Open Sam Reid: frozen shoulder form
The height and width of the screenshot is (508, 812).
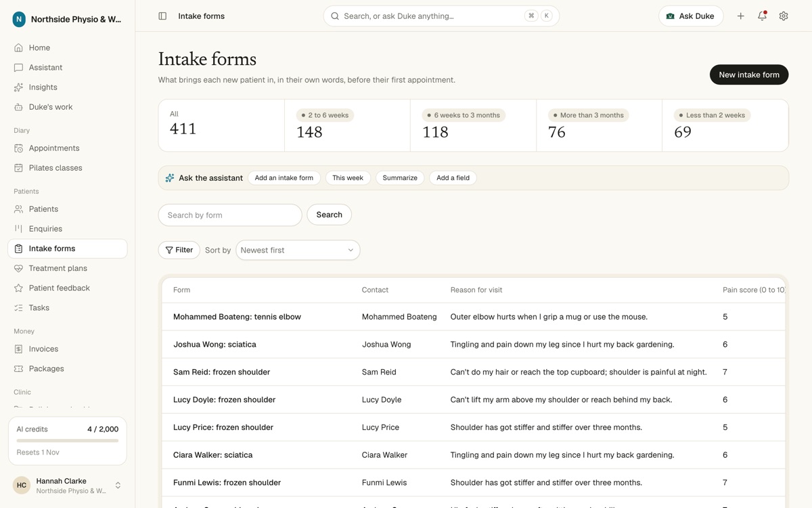click(x=221, y=373)
